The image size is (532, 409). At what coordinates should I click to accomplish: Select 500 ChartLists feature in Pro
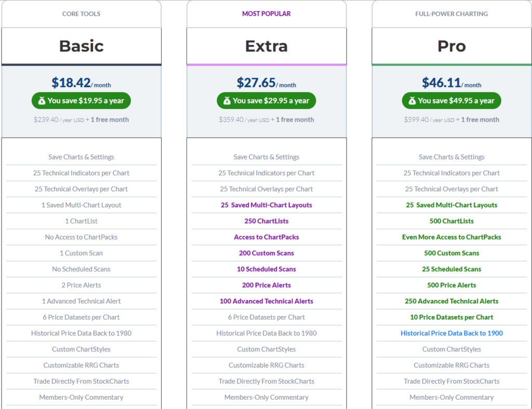tap(451, 221)
